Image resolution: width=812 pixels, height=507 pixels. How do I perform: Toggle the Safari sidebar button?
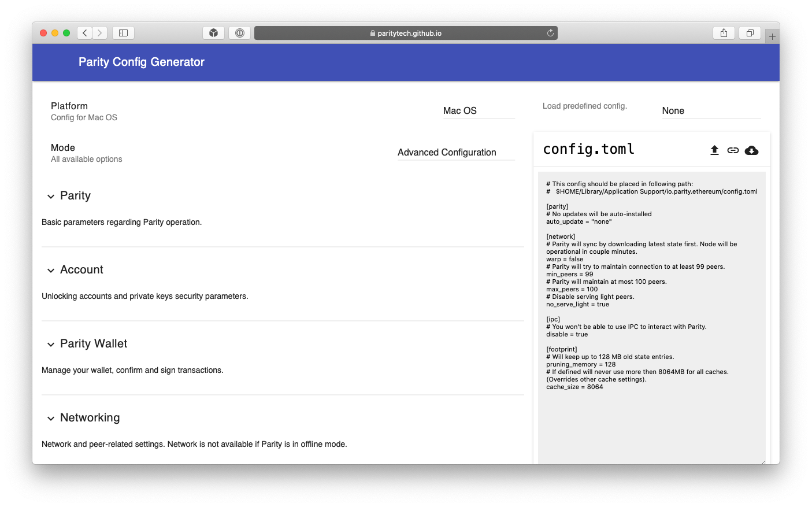pyautogui.click(x=123, y=33)
